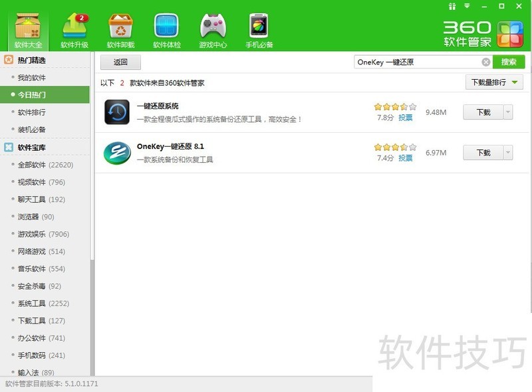Open the 软件大全 software library icon

click(x=28, y=31)
